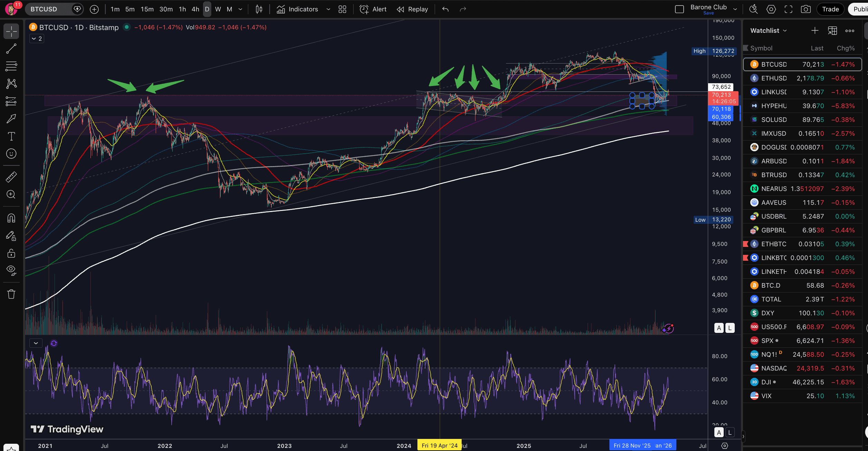Open the Barone Club layout dropdown

click(735, 9)
